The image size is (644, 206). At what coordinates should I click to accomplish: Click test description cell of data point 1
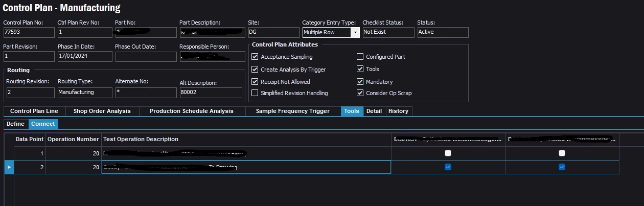point(246,153)
